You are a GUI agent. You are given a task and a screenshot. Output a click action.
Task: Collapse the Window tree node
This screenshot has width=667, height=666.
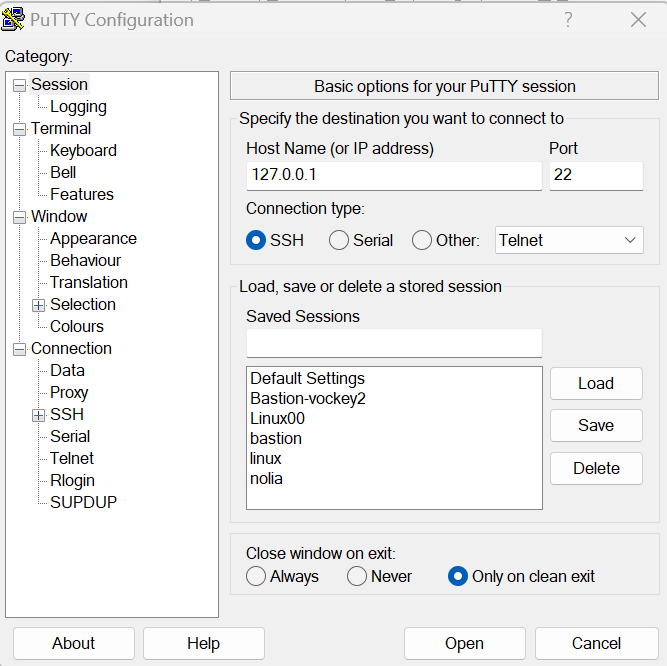coord(20,217)
